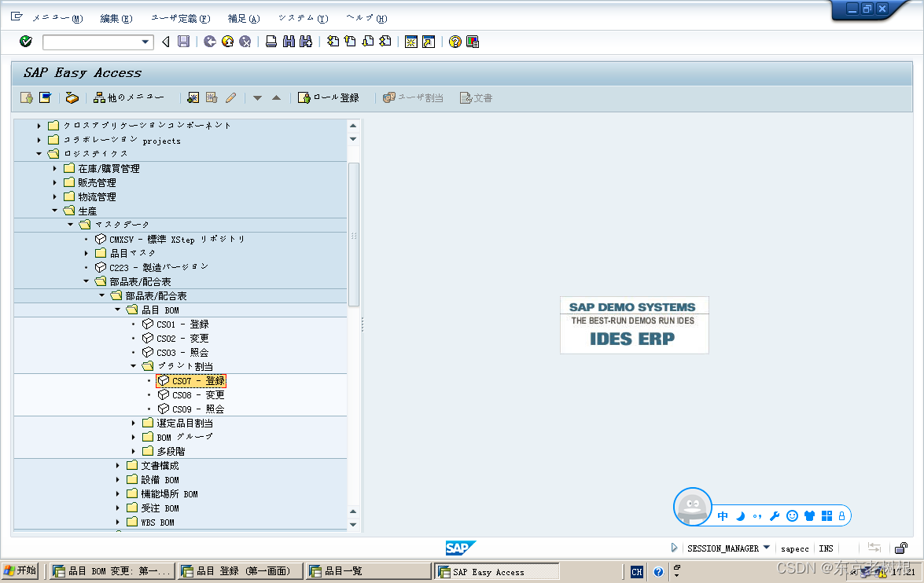Click the Find (binoculars) icon

[x=288, y=41]
